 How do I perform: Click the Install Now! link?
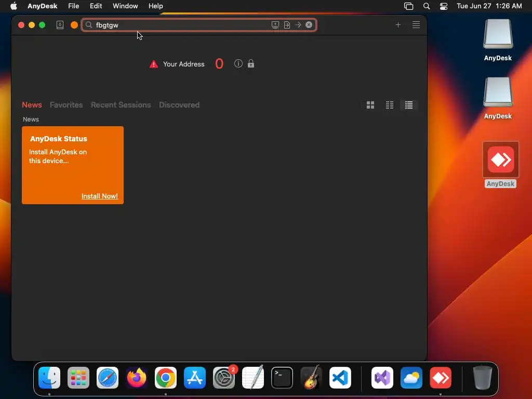click(100, 196)
